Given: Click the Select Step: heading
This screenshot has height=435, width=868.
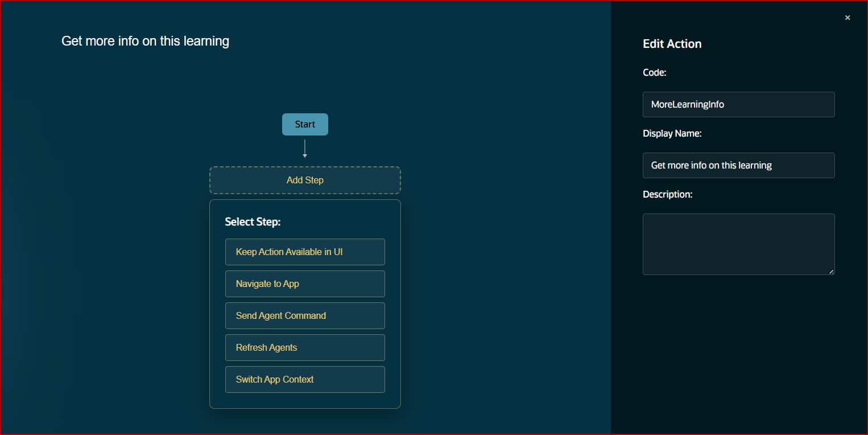Looking at the screenshot, I should tap(253, 221).
